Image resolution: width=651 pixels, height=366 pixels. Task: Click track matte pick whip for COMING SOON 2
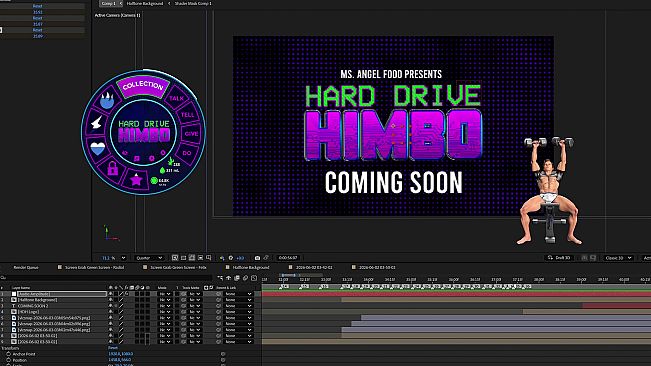184,306
